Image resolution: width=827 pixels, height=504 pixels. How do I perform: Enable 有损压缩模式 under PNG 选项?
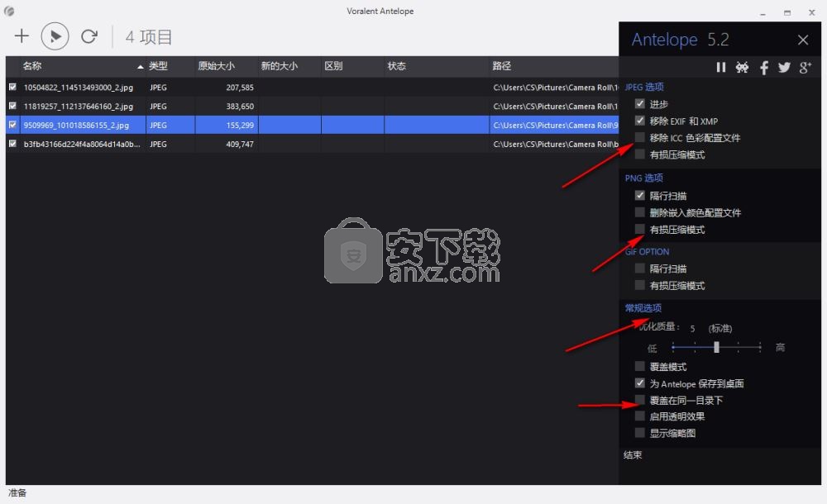(x=640, y=230)
